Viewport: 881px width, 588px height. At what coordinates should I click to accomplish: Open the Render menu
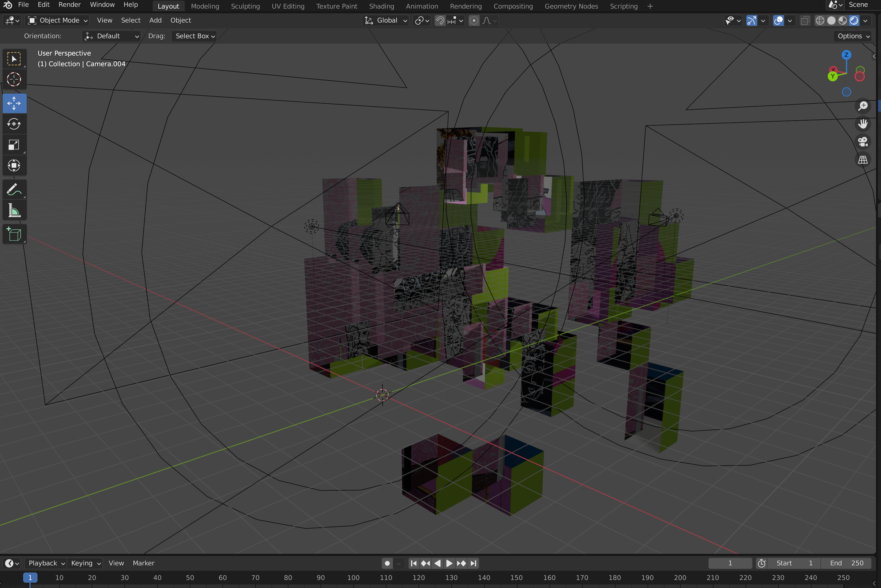tap(70, 5)
